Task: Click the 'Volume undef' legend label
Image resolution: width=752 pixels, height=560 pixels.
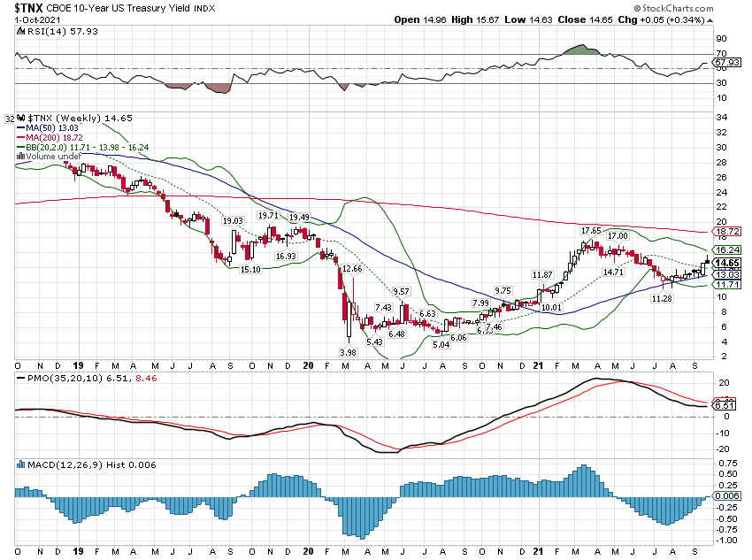Action: pos(53,157)
